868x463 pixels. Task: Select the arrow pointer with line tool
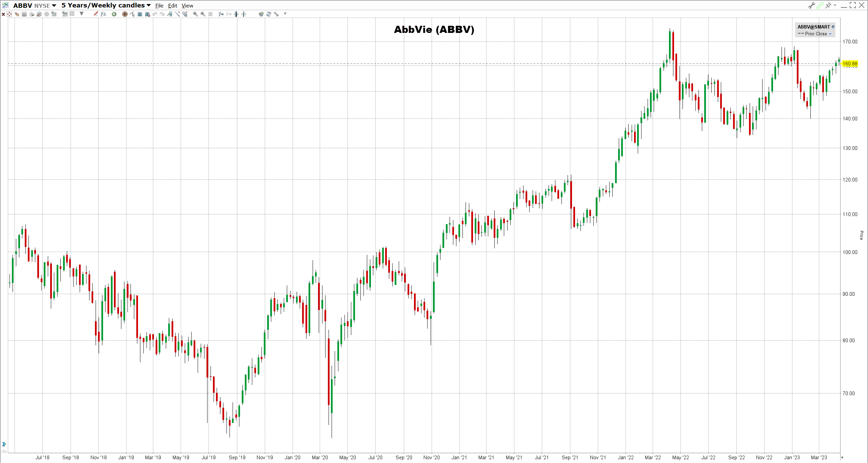click(x=132, y=14)
